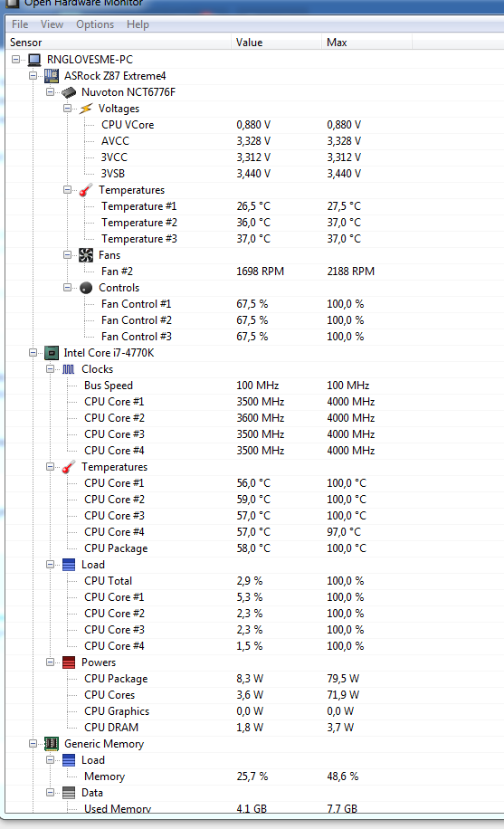The image size is (504, 829).
Task: Click the Value column header
Action: (277, 43)
